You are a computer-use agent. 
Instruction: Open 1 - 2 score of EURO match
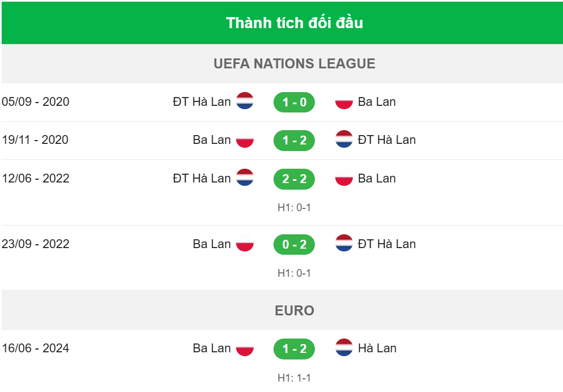tap(294, 348)
